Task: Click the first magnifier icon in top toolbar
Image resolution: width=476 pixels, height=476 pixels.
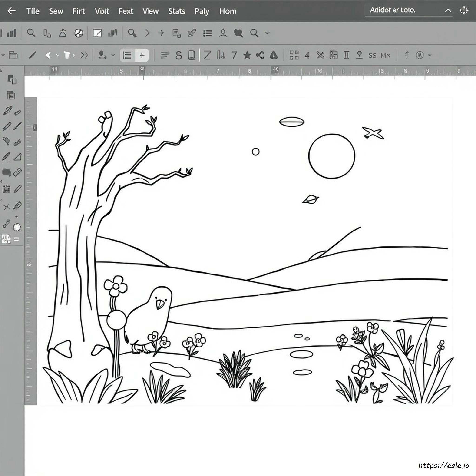Action: pos(31,33)
